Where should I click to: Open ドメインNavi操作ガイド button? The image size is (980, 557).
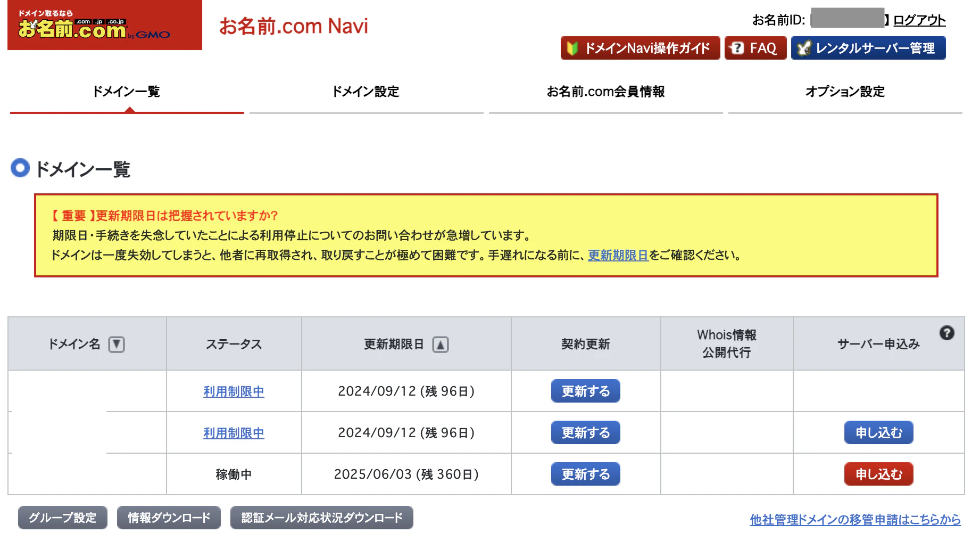(x=640, y=48)
